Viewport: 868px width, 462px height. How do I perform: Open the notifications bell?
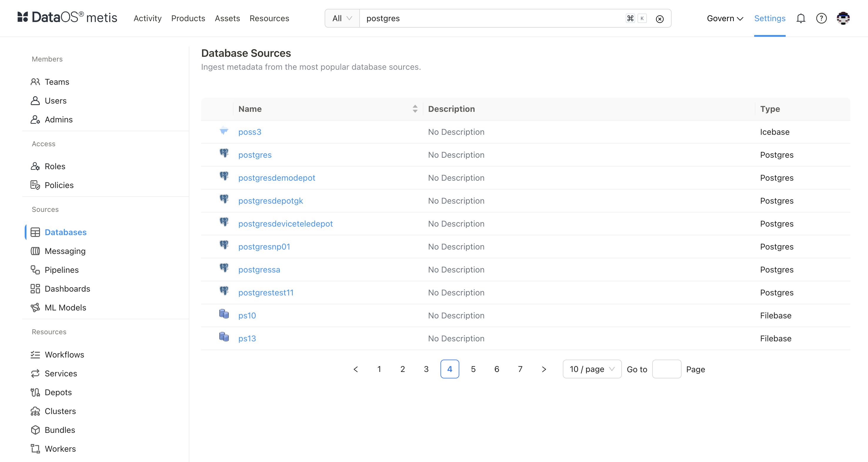pos(801,18)
